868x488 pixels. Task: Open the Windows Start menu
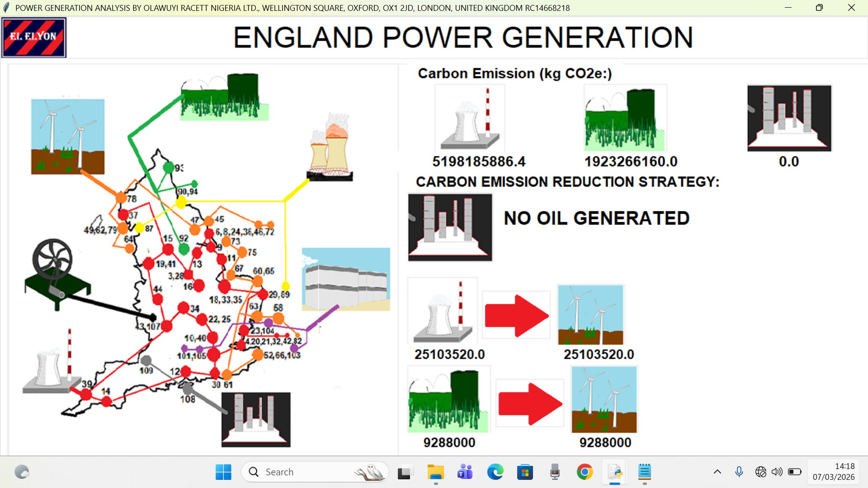pyautogui.click(x=223, y=472)
